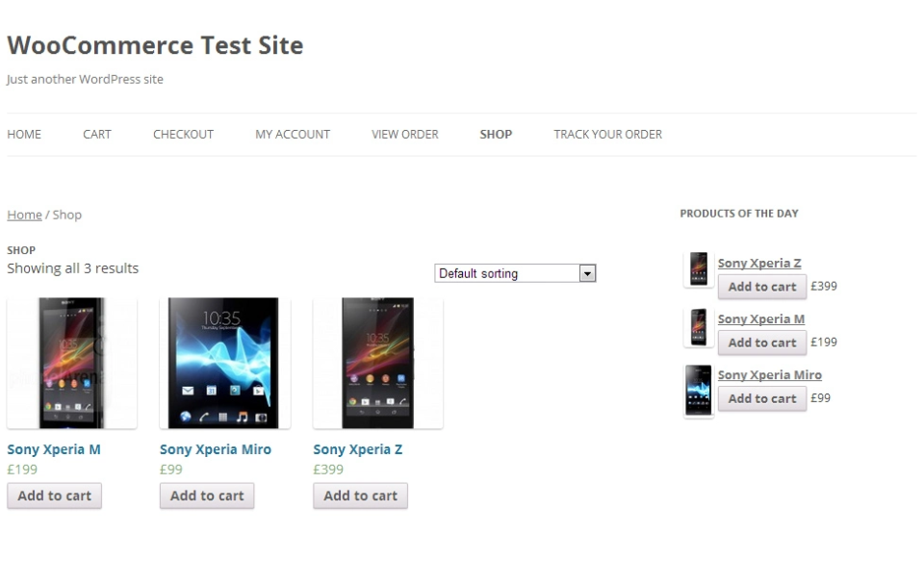Screen dimensions: 924x585
Task: Add Sony Xperia Z to cart
Action: pos(360,496)
